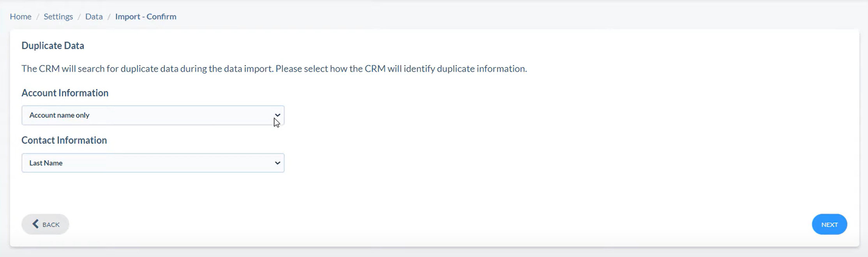Image resolution: width=868 pixels, height=257 pixels.
Task: Click the 'Last Name' selected value
Action: pyautogui.click(x=46, y=163)
